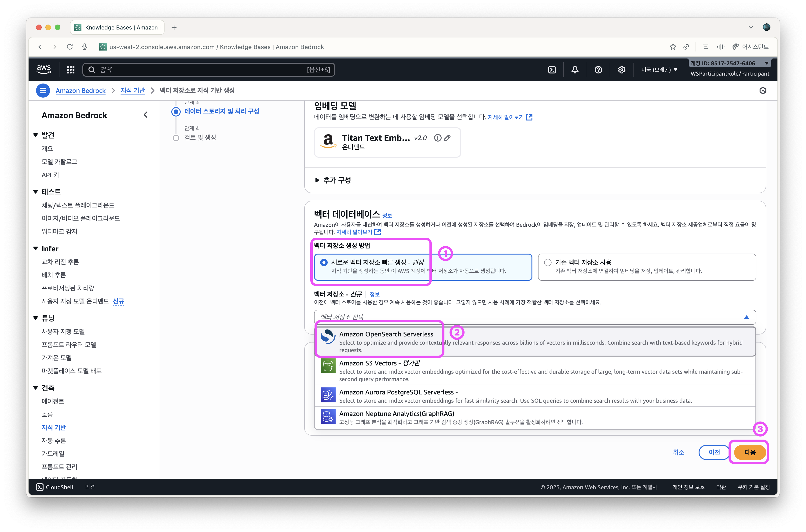
Task: Click the browser address bar
Action: pyautogui.click(x=216, y=47)
